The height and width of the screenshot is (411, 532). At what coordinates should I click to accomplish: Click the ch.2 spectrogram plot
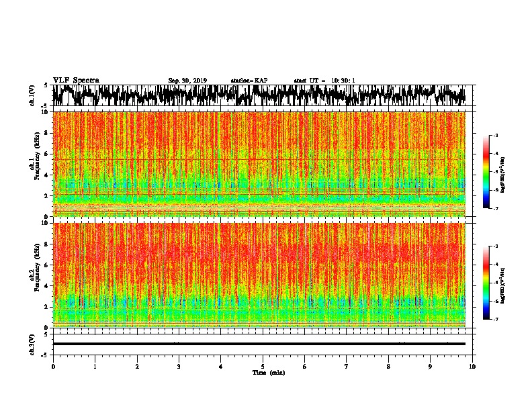pyautogui.click(x=259, y=275)
